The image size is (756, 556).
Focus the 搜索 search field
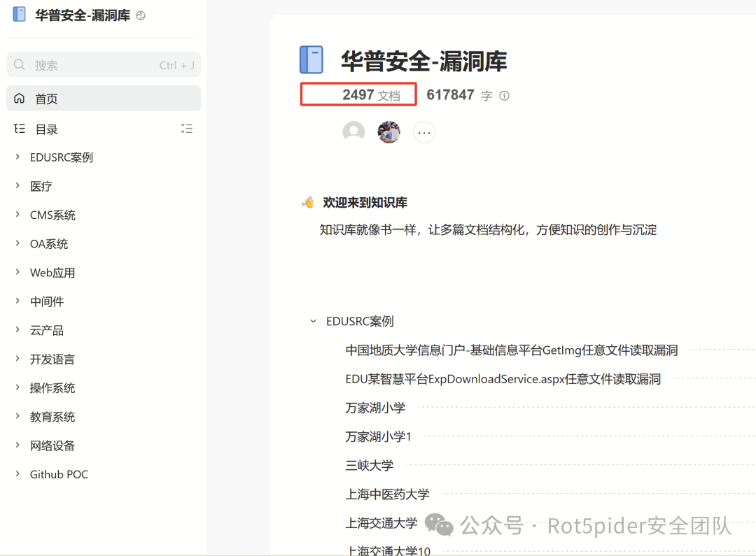pyautogui.click(x=104, y=64)
